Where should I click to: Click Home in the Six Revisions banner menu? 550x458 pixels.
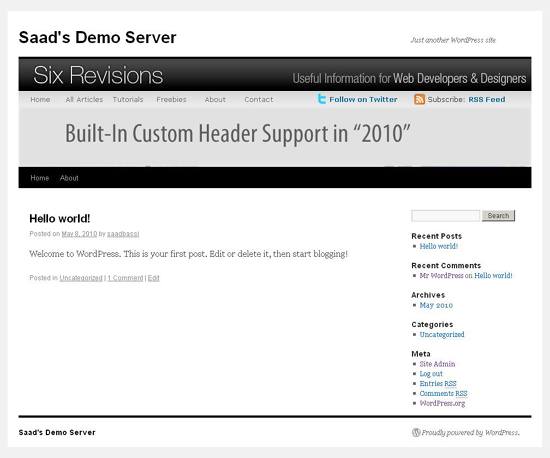tap(40, 100)
